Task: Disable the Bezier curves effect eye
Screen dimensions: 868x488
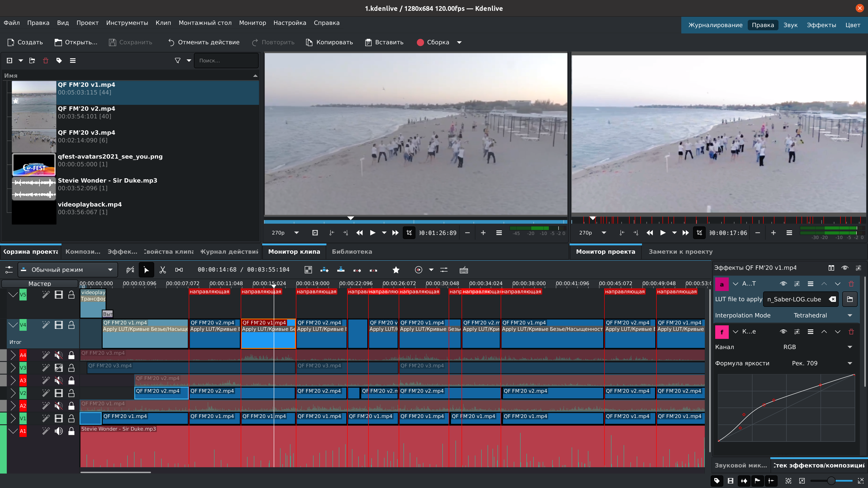Action: tap(783, 332)
